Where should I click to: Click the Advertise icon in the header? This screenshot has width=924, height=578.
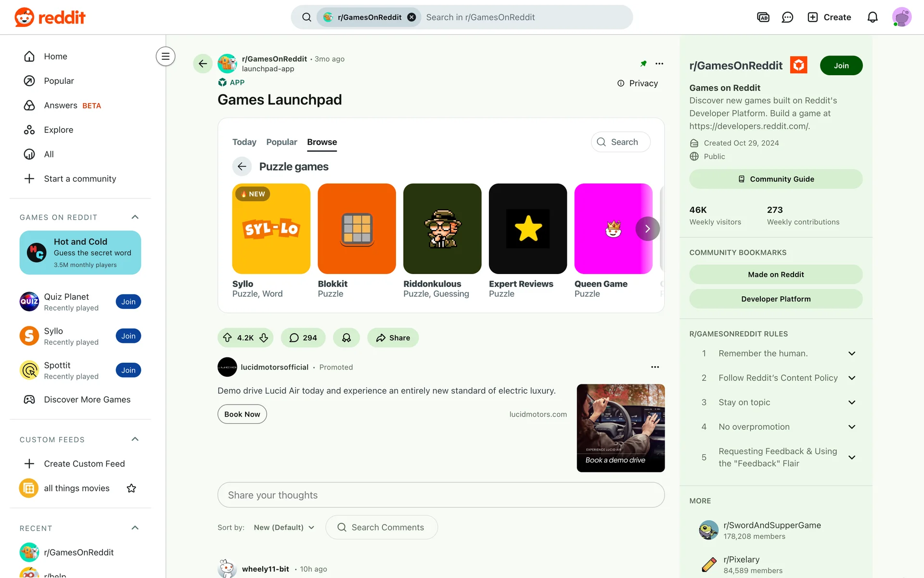pos(763,17)
